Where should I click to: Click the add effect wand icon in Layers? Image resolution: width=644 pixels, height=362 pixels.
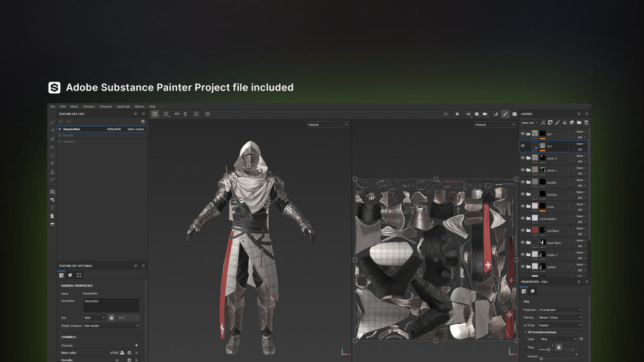coord(543,122)
